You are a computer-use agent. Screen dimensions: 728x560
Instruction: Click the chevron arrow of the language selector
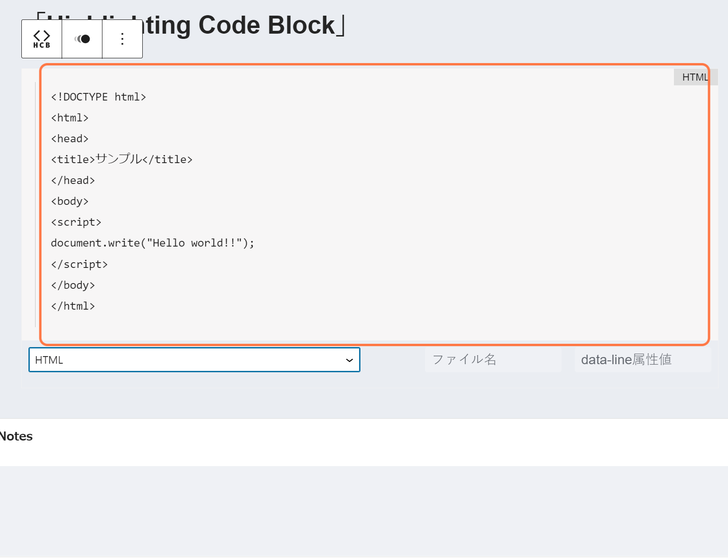(350, 360)
